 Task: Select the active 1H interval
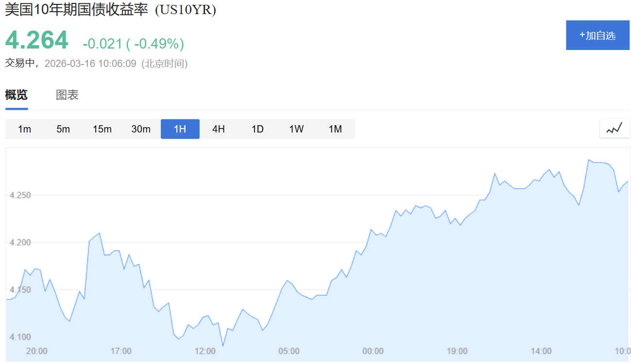pyautogui.click(x=180, y=129)
